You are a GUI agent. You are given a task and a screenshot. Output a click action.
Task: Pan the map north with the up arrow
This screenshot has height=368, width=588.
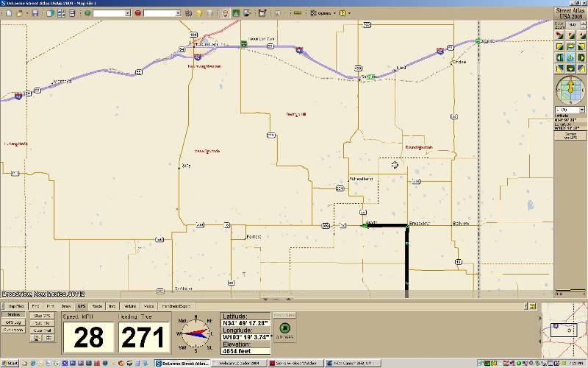click(570, 46)
